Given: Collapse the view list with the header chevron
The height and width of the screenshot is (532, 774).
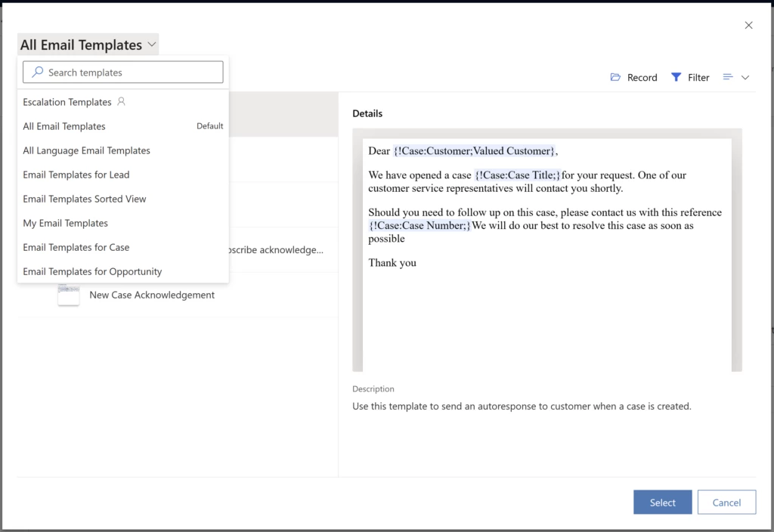Looking at the screenshot, I should coord(152,45).
